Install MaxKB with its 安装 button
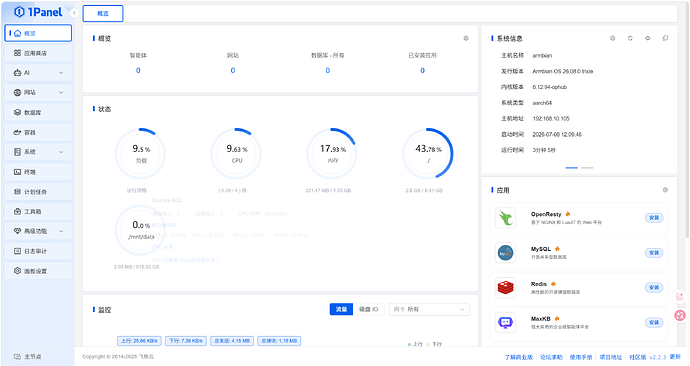690x366 pixels. (x=654, y=323)
